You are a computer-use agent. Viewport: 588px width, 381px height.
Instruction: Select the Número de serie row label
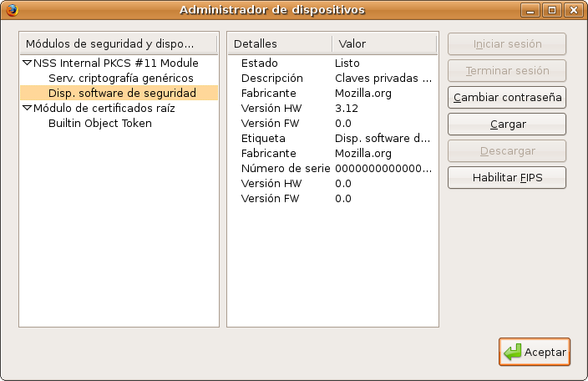pyautogui.click(x=286, y=168)
